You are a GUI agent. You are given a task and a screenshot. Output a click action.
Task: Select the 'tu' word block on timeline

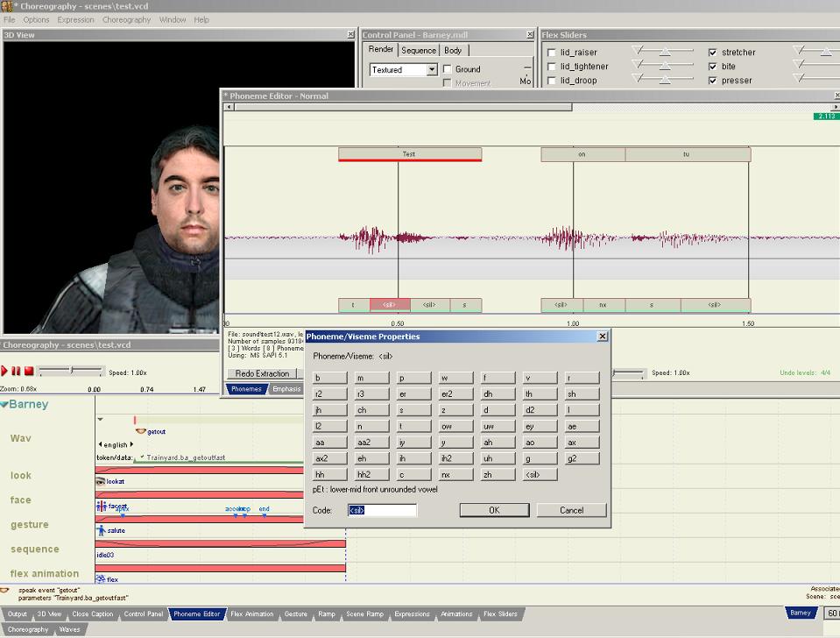pyautogui.click(x=688, y=154)
